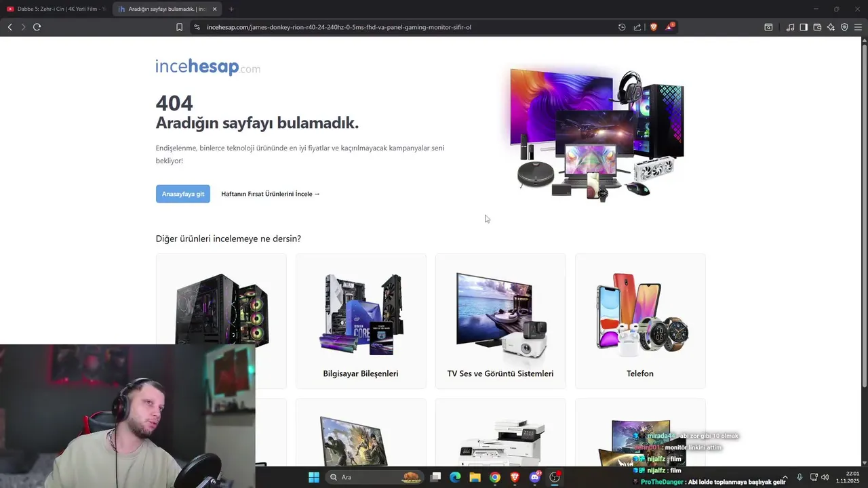This screenshot has width=868, height=488.
Task: Open the Brave Wallet icon
Action: (x=817, y=27)
